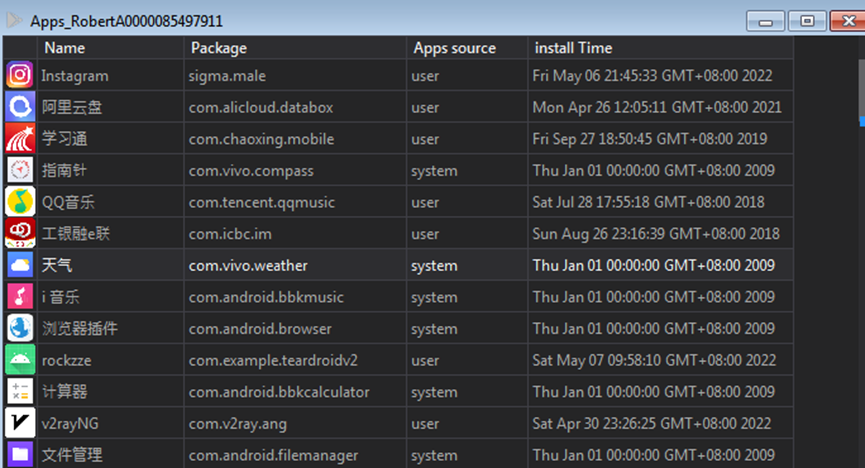Click the 浏览器插件 globe icon
This screenshot has width=865, height=468.
pyautogui.click(x=20, y=328)
